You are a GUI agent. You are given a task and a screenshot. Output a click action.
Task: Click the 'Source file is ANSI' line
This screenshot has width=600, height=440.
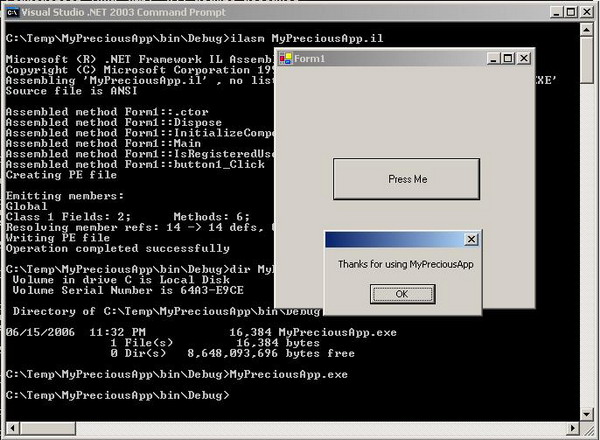(x=71, y=91)
